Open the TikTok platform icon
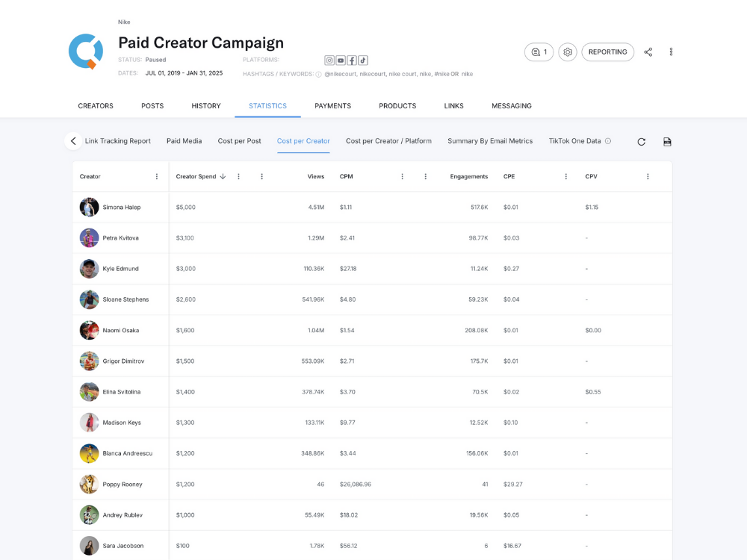Image resolution: width=747 pixels, height=560 pixels. (x=362, y=60)
